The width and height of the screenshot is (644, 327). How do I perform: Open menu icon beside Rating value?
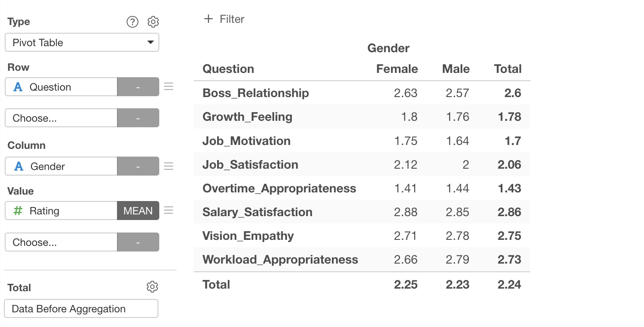pos(169,211)
